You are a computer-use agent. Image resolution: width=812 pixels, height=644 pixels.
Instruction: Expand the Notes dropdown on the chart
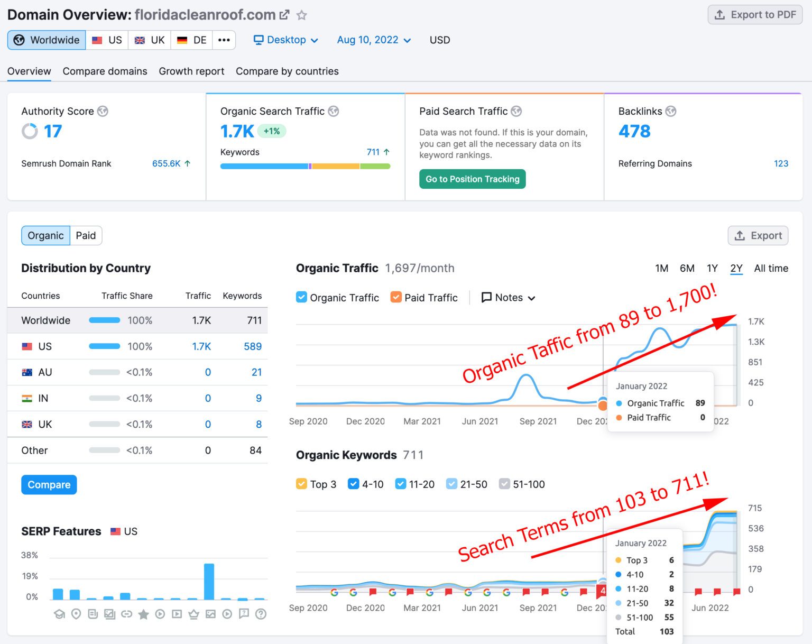point(508,298)
